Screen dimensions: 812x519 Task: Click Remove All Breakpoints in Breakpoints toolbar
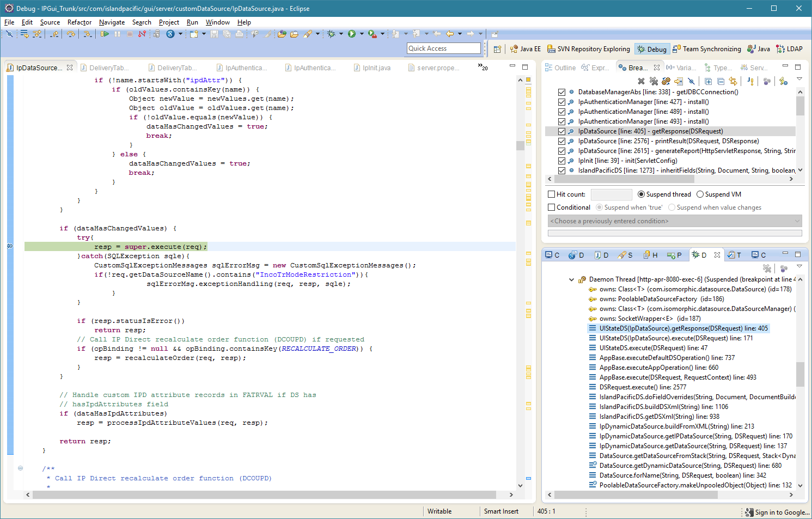[654, 81]
